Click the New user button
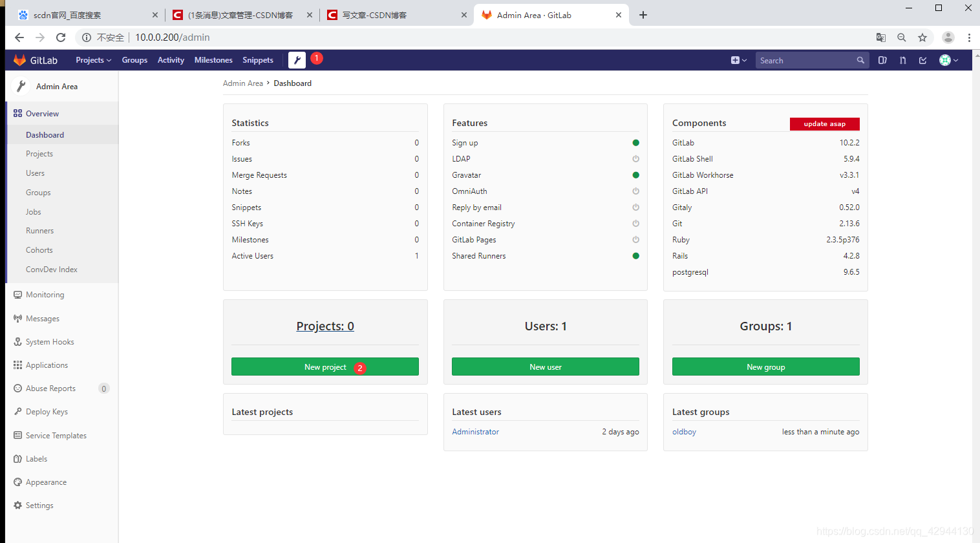 [x=546, y=367]
